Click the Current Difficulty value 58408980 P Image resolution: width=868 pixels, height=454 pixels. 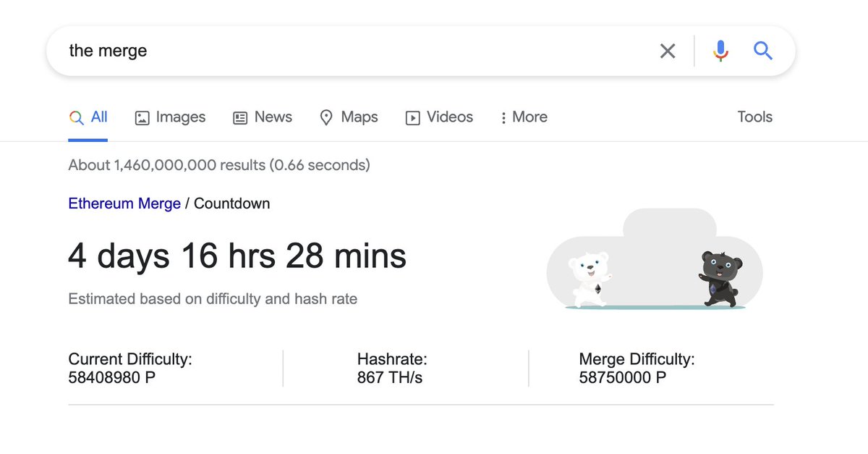pyautogui.click(x=111, y=377)
